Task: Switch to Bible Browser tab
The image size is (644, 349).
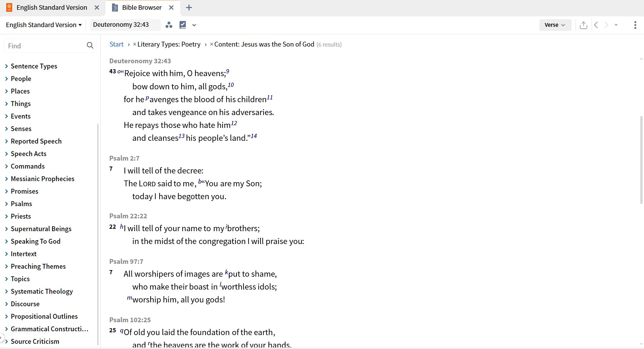Action: 142,7
